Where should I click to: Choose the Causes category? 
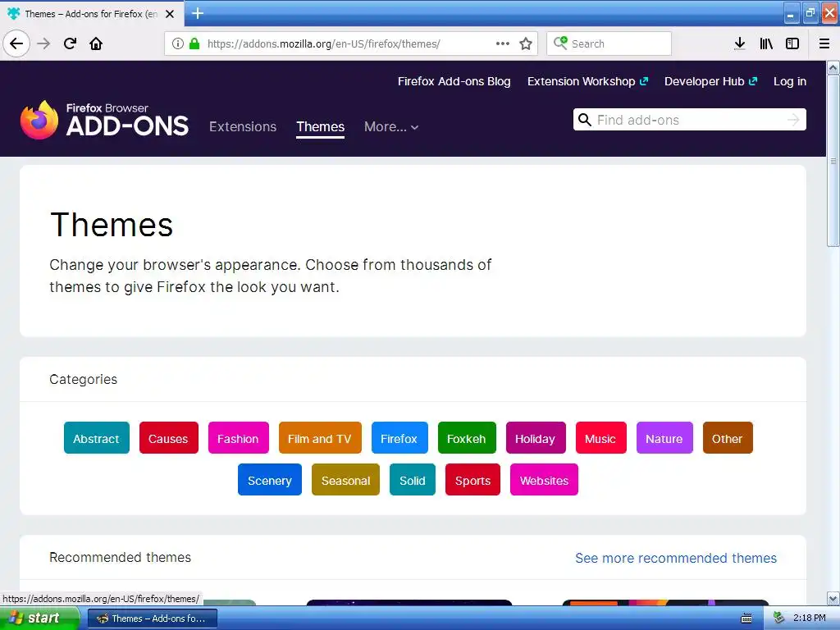pyautogui.click(x=169, y=438)
